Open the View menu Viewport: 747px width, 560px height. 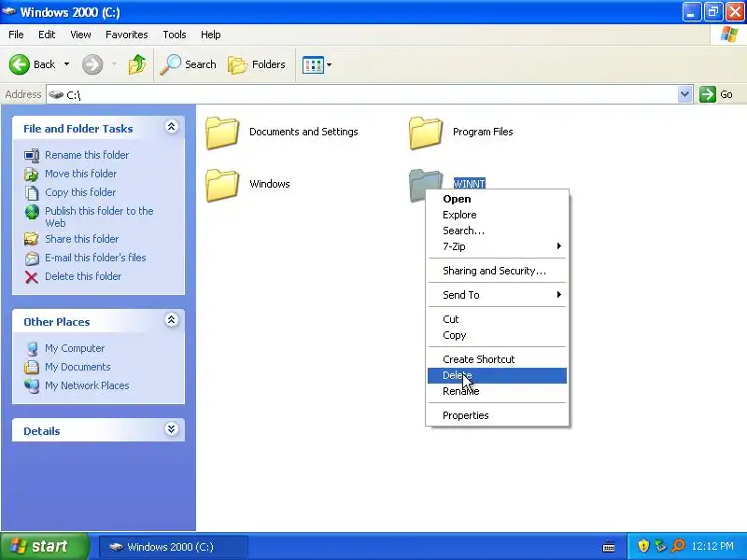[x=80, y=35]
